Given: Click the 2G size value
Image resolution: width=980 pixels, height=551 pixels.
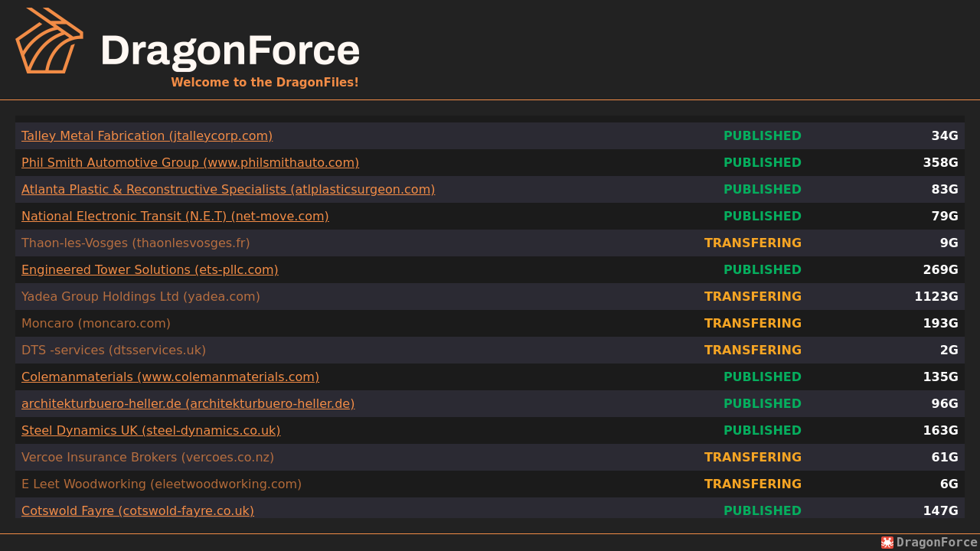Looking at the screenshot, I should click(949, 350).
